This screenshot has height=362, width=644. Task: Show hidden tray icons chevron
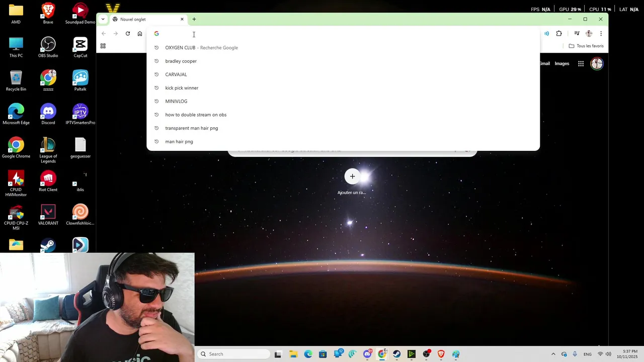point(553,354)
